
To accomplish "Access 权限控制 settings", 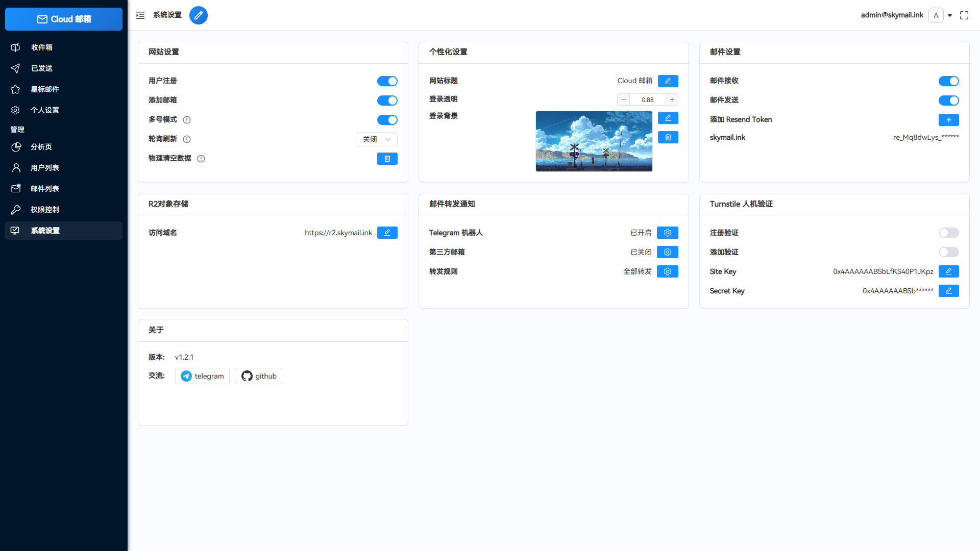I will pos(45,209).
